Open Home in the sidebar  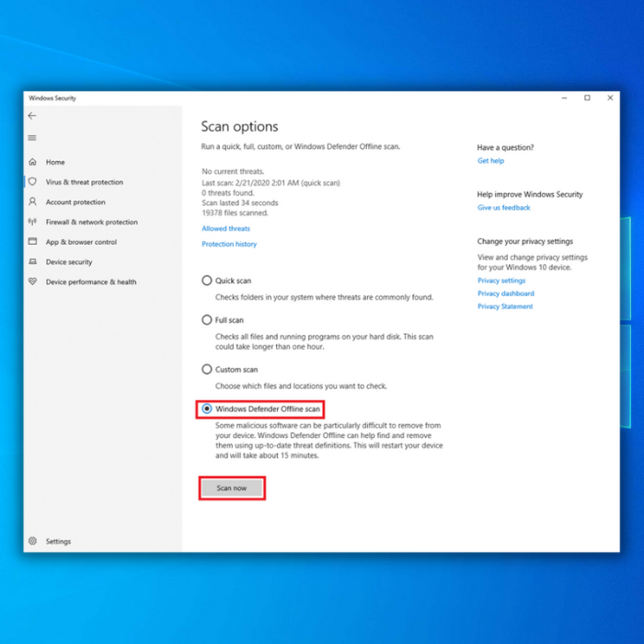[x=55, y=162]
